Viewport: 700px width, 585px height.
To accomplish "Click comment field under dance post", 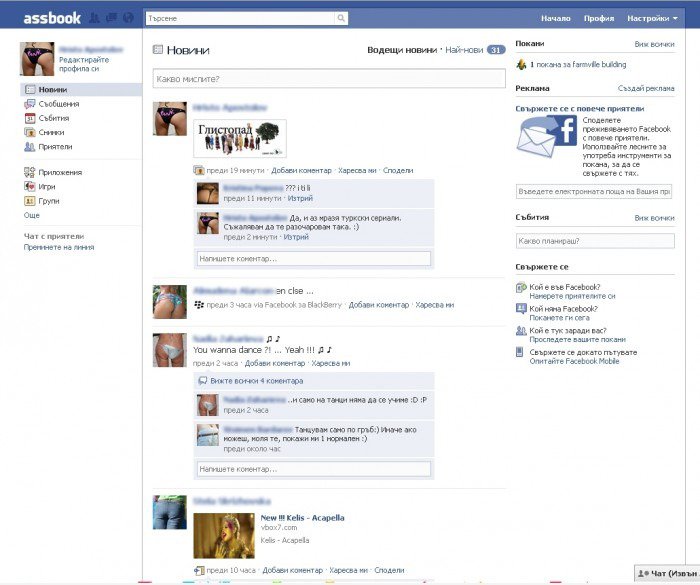I will tap(314, 469).
